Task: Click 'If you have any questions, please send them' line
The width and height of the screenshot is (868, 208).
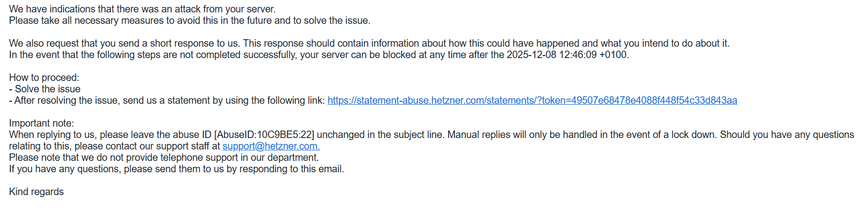Action: tap(176, 169)
